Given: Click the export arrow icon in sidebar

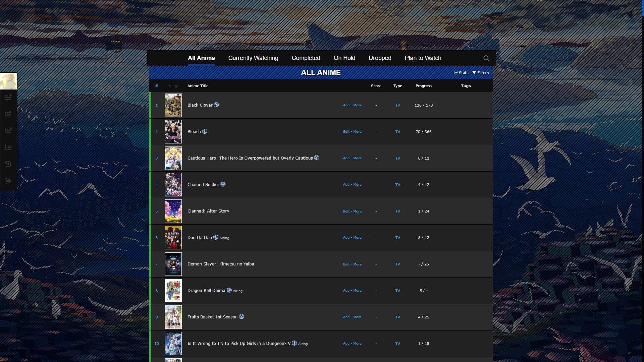Looking at the screenshot, I should (x=8, y=181).
